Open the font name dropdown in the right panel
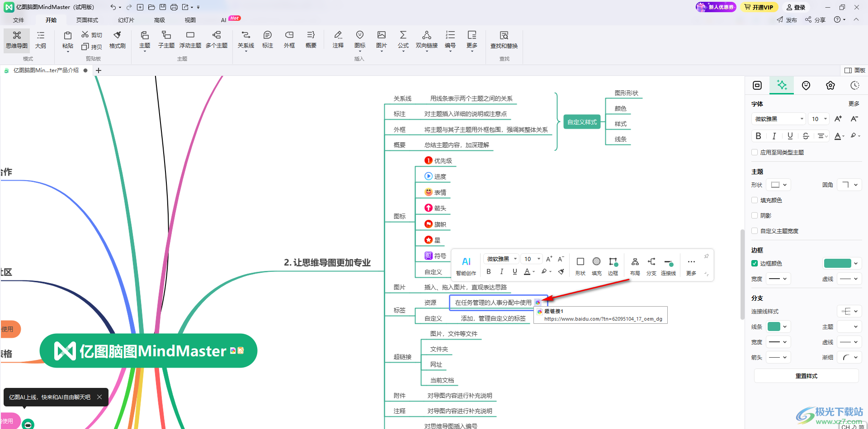The width and height of the screenshot is (868, 429). (778, 119)
